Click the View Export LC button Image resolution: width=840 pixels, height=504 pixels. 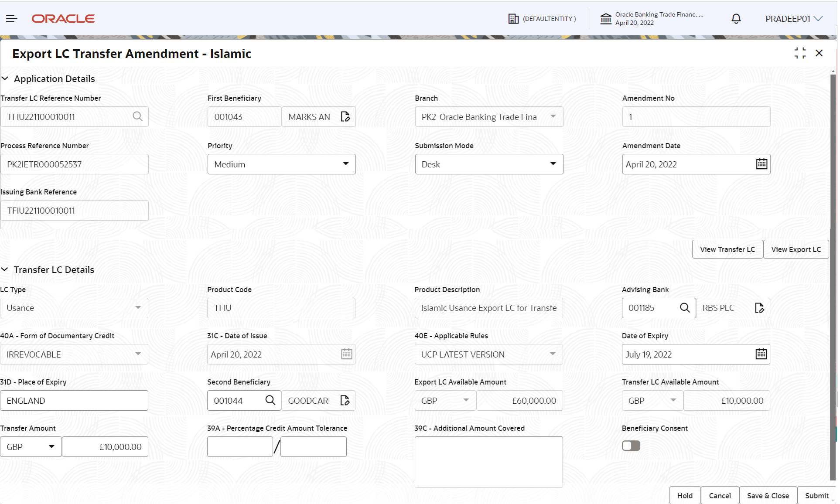(796, 249)
